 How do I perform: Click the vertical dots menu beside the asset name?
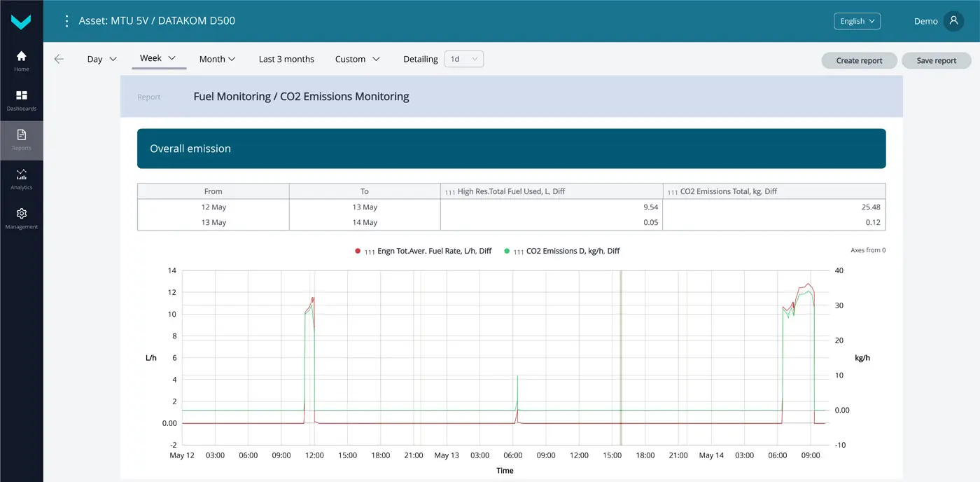point(66,20)
